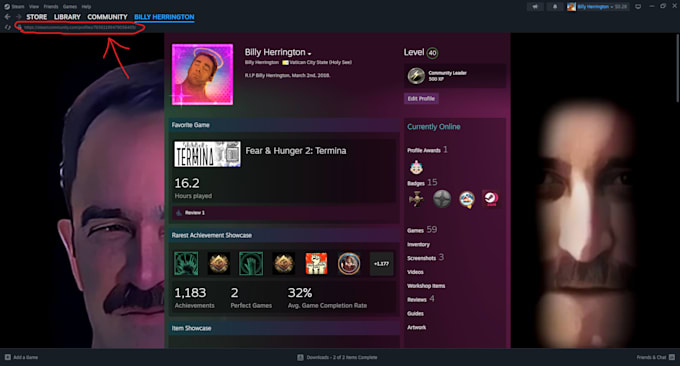Click the profile avatar picture
This screenshot has width=680, height=366.
point(202,74)
